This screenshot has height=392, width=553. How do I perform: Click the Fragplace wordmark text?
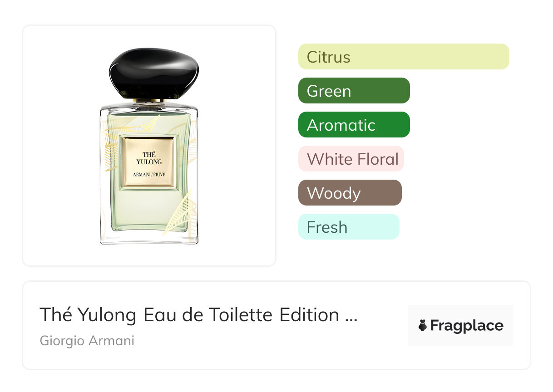467,326
